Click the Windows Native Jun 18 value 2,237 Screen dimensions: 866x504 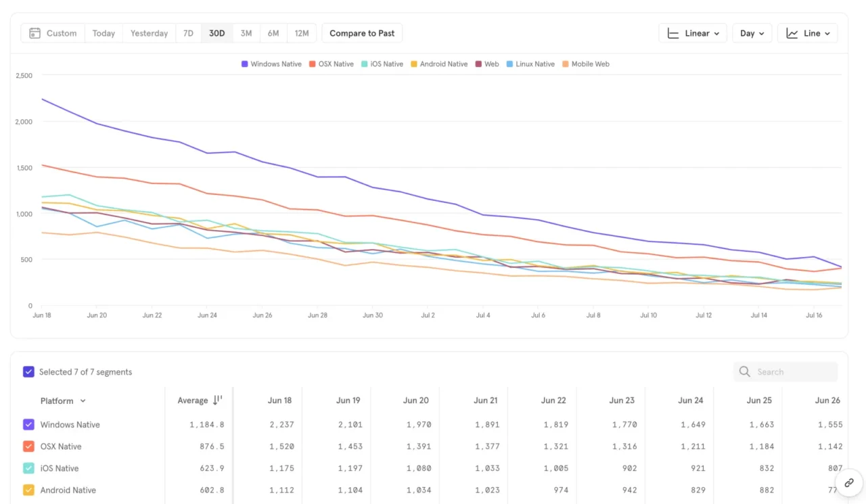pos(281,425)
